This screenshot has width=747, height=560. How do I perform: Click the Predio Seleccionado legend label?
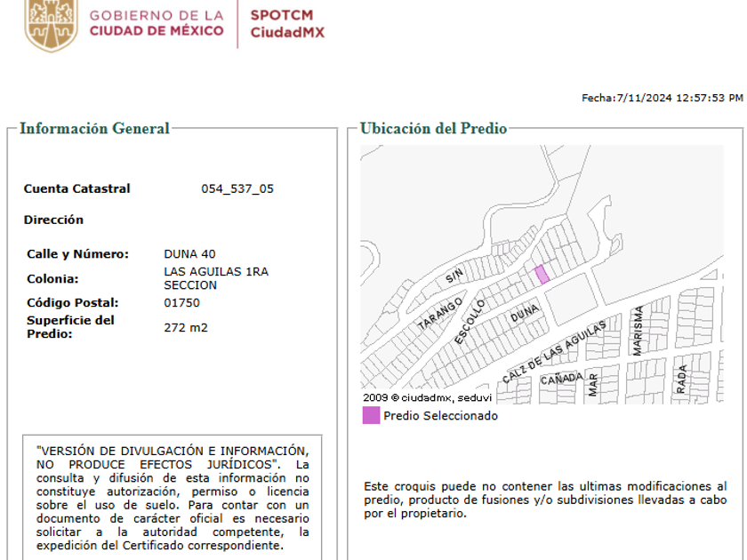(x=441, y=416)
